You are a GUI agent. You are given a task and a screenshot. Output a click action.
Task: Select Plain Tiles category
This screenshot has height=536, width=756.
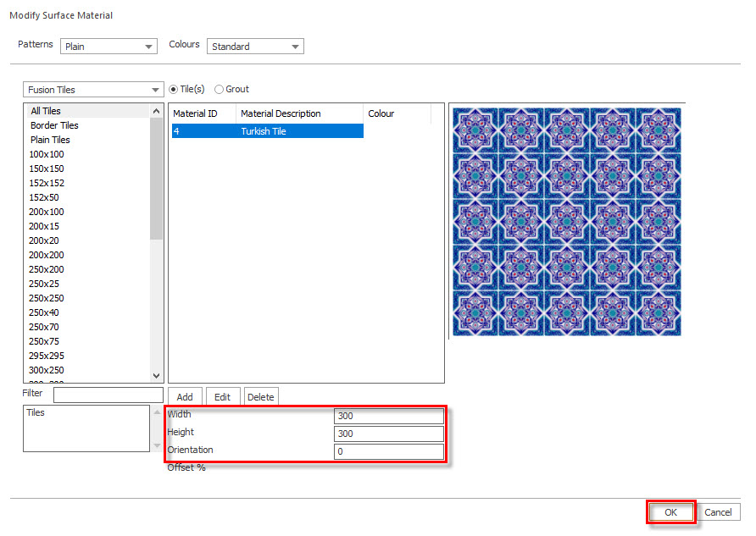pyautogui.click(x=50, y=140)
